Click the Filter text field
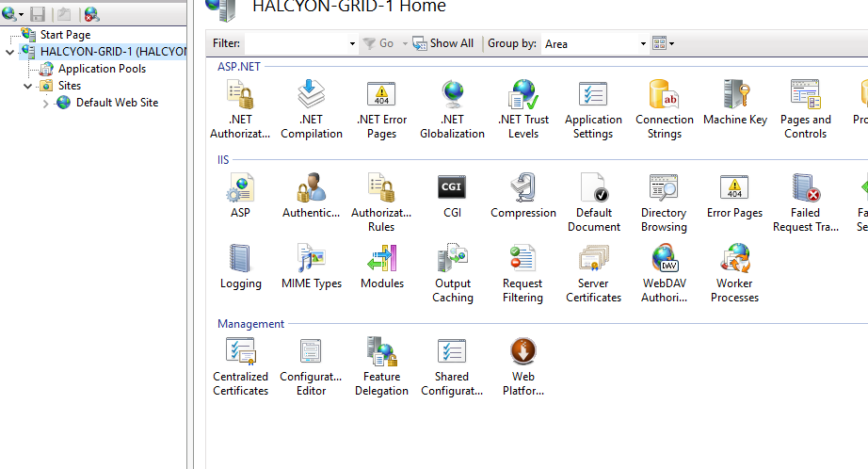 point(297,43)
